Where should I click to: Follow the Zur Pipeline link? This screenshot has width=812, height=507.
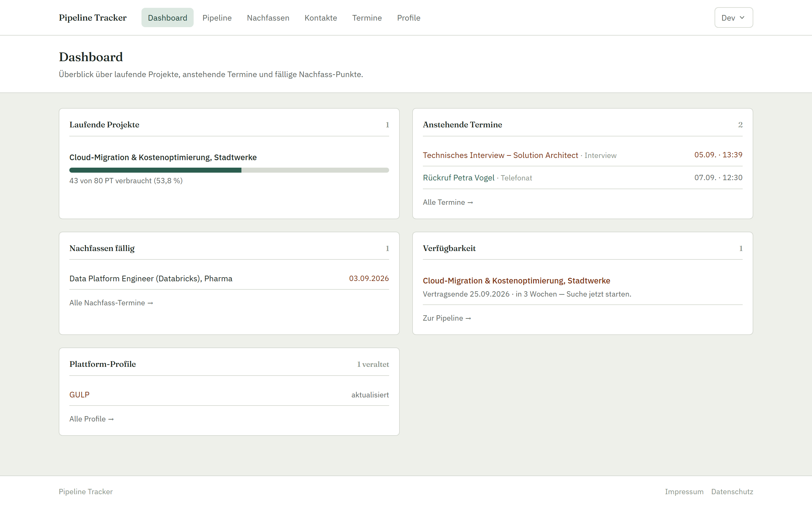point(447,318)
